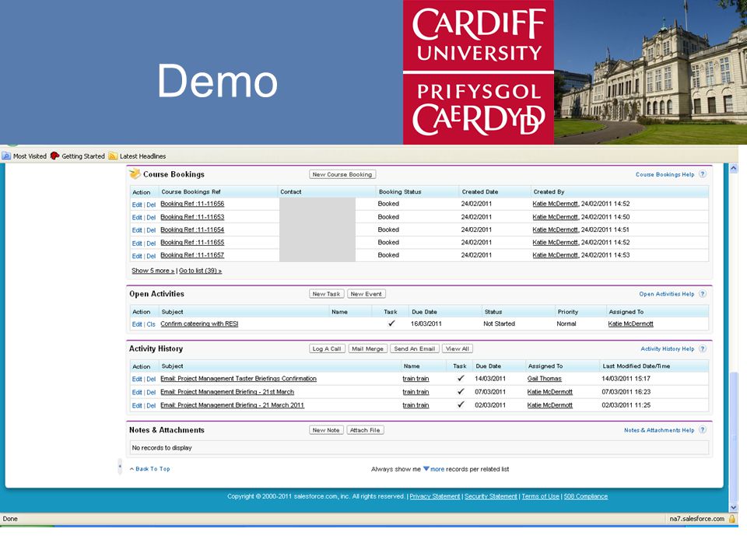Click the Activity History help question-mark icon
747x560 pixels.
click(703, 348)
